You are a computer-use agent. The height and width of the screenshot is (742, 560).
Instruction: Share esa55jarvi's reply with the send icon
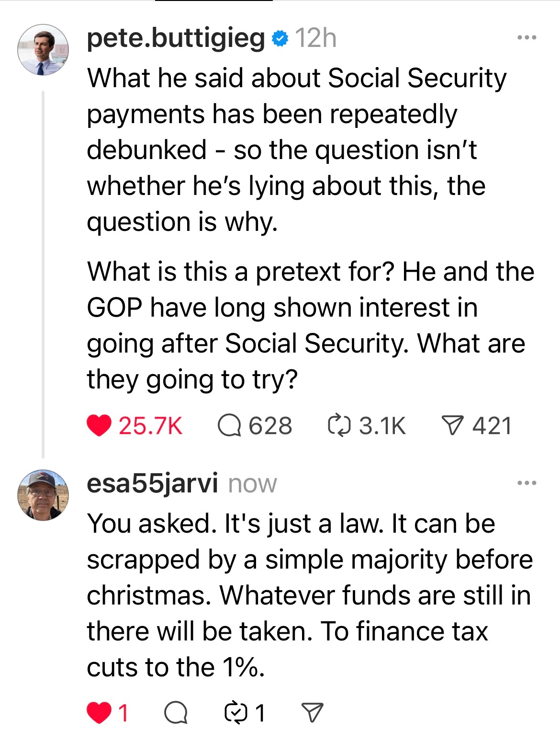[x=312, y=712]
